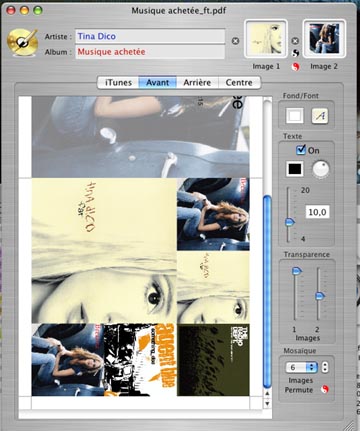Switch to the Arrière tab
Viewport: 360px width, 431px height.
[197, 82]
